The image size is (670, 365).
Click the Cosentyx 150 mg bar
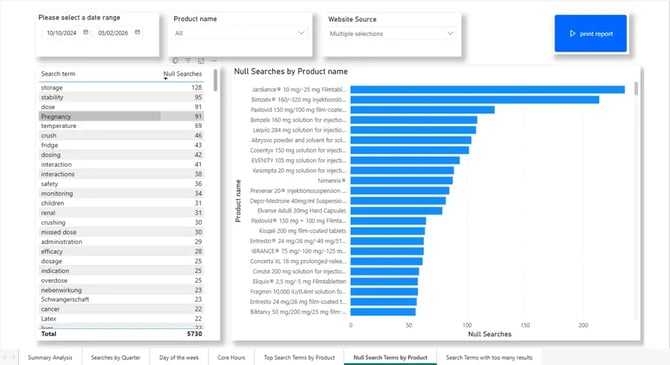pos(410,150)
